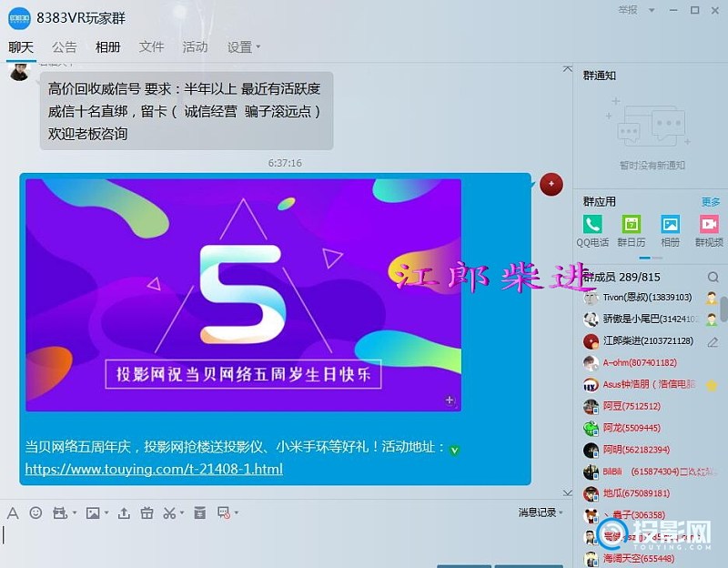The width and height of the screenshot is (728, 568).
Task: Go to the 相册 tab
Action: click(x=107, y=47)
